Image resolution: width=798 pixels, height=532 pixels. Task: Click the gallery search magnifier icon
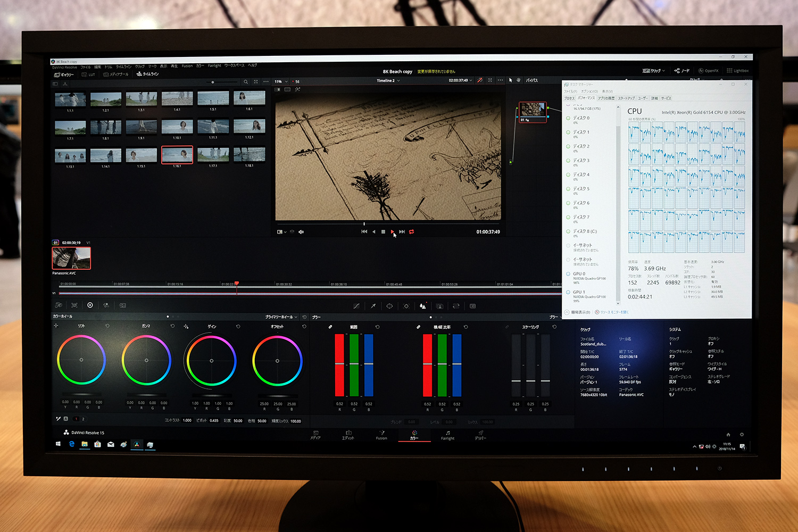246,82
